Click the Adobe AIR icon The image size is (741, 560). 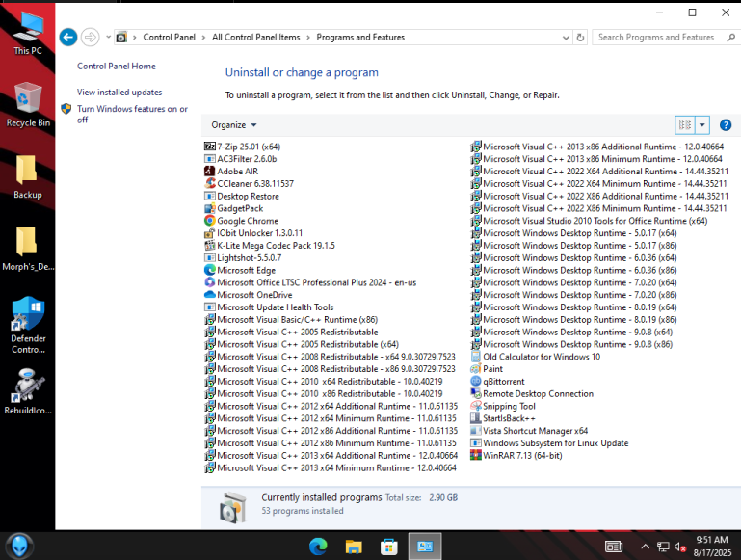[x=209, y=171]
